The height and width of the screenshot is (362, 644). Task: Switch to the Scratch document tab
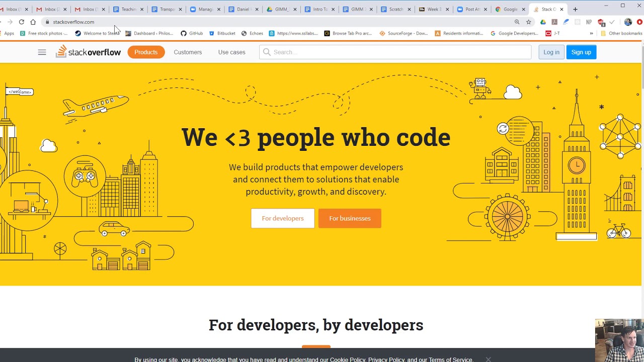(395, 9)
